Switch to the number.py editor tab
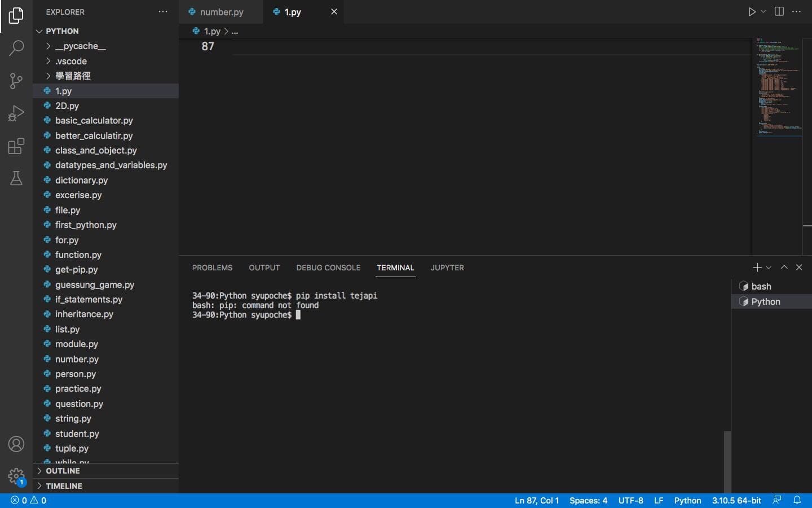The image size is (812, 508). [221, 12]
